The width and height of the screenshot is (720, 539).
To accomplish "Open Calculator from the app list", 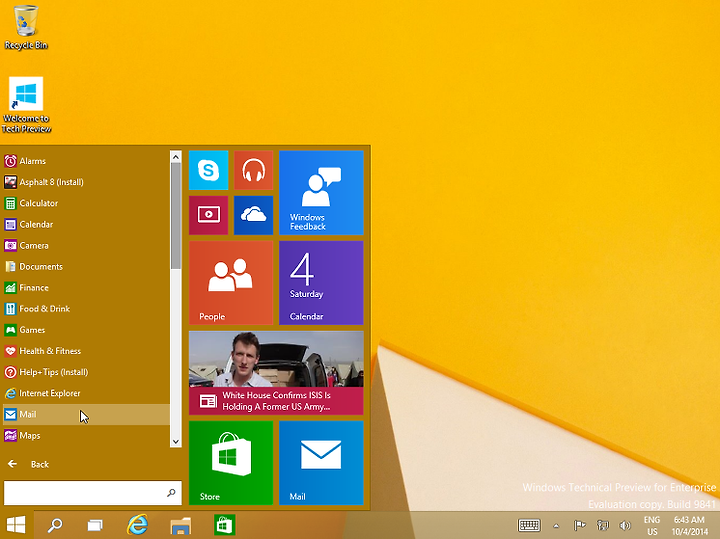I will (x=86, y=203).
